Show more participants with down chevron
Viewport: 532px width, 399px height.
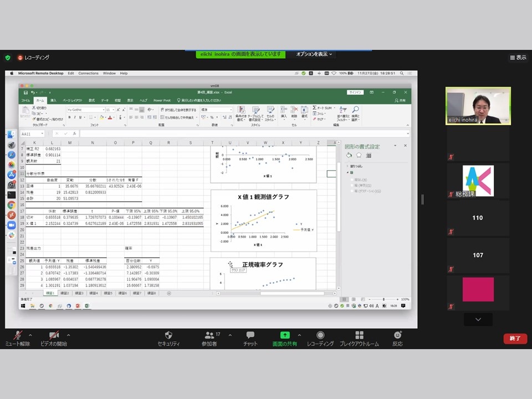478,320
